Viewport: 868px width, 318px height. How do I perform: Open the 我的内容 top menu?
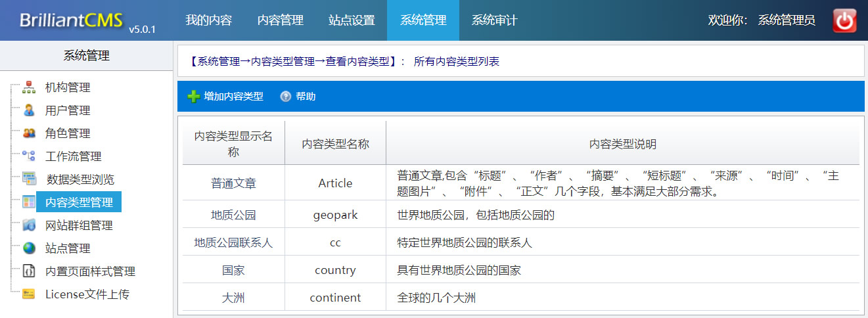click(208, 20)
